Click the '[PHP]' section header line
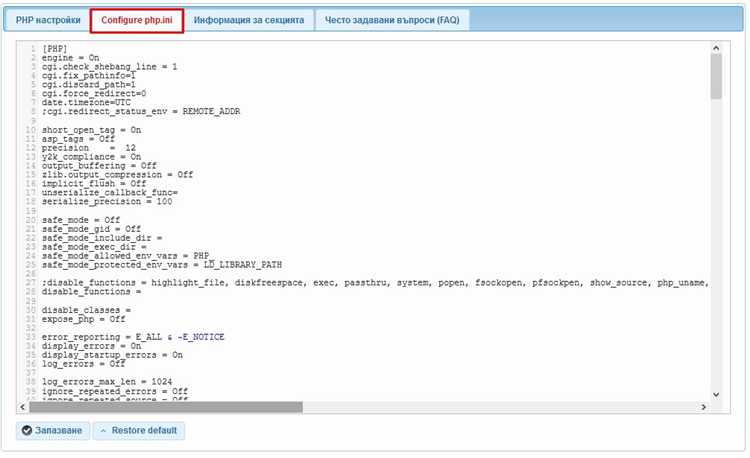This screenshot has height=458, width=750. point(55,49)
